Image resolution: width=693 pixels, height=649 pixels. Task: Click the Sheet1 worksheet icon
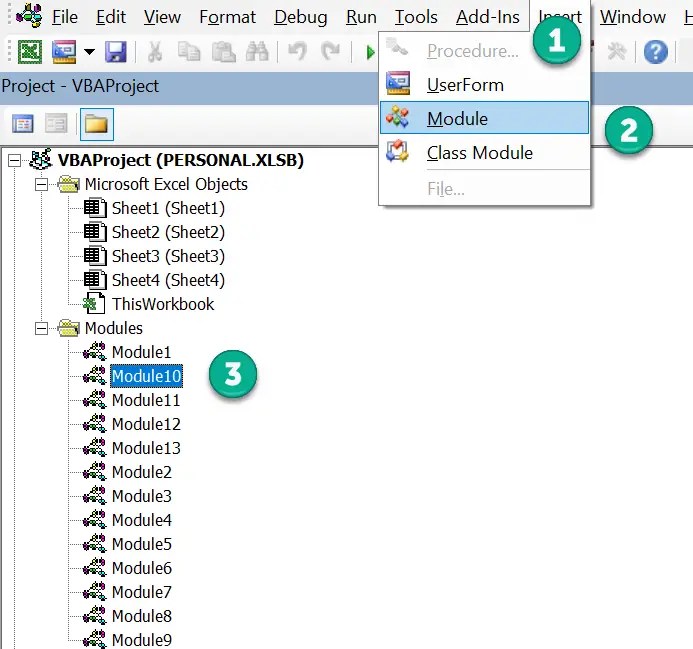pyautogui.click(x=95, y=208)
